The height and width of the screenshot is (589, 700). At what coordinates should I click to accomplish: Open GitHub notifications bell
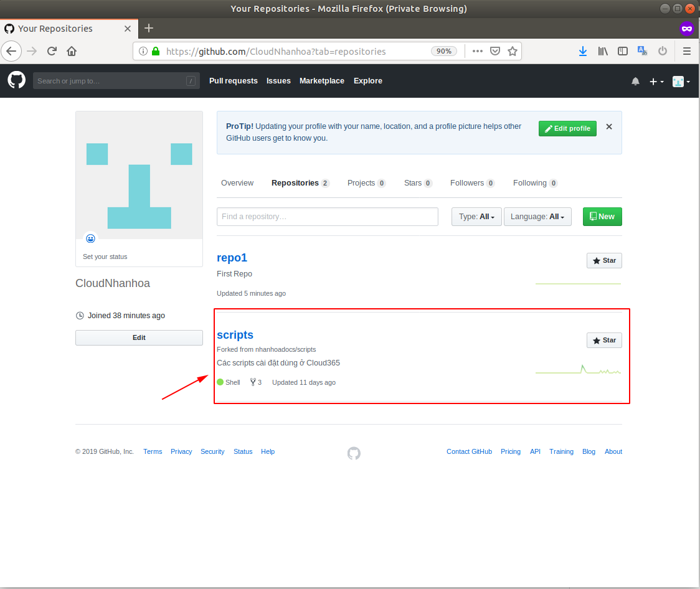tap(635, 81)
